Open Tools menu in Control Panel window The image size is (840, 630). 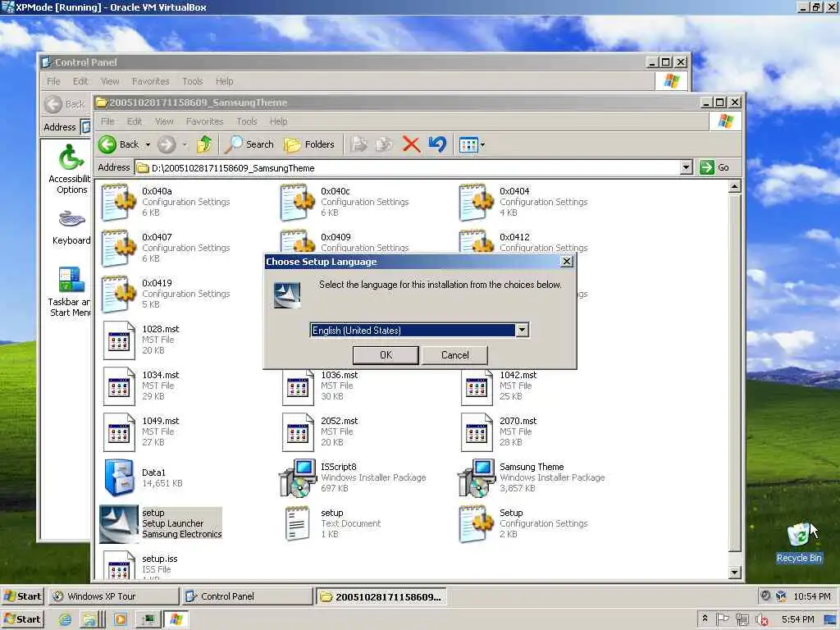[x=192, y=81]
